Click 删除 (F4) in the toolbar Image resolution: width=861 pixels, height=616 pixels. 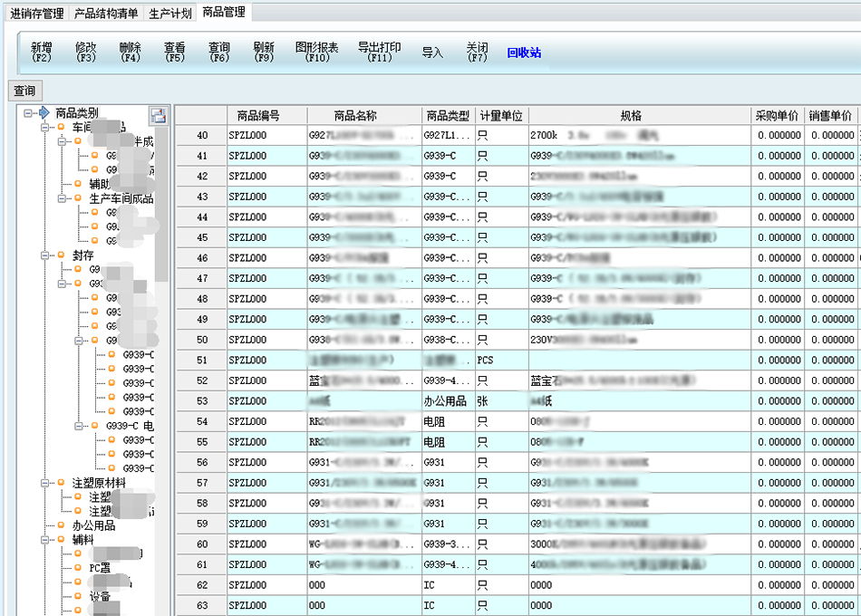coord(131,52)
